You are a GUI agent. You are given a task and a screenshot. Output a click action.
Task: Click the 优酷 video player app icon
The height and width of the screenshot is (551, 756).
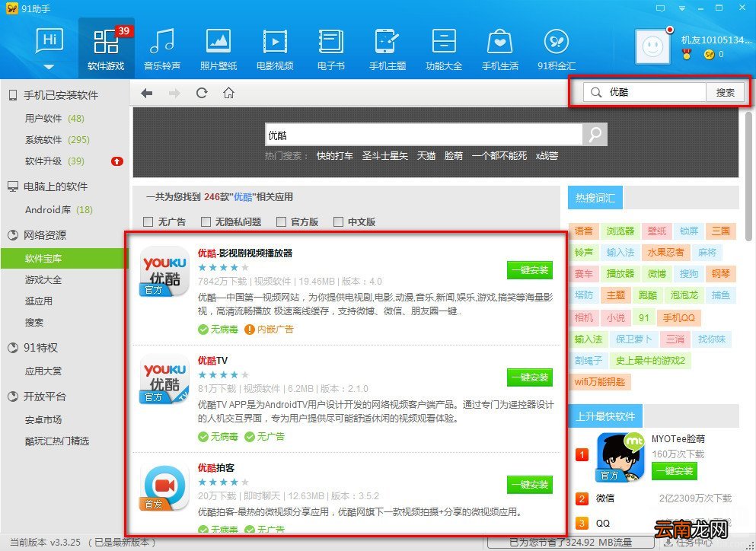click(164, 272)
